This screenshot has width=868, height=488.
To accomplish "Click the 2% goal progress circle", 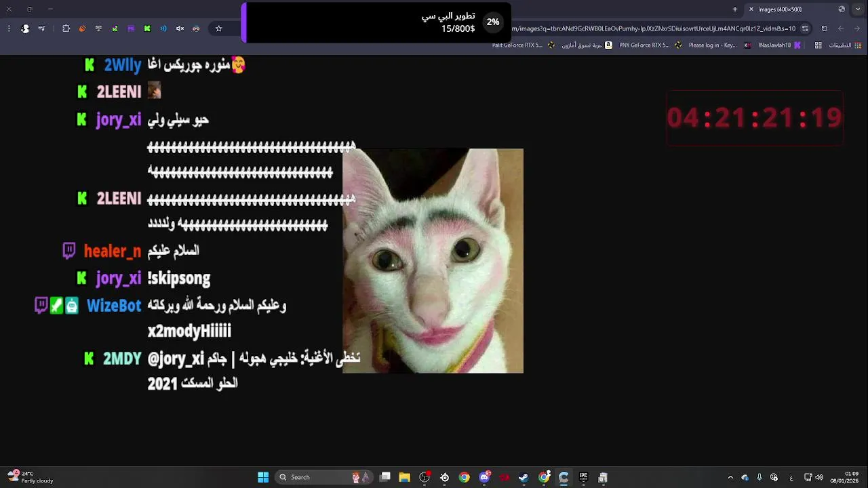I will (x=493, y=22).
